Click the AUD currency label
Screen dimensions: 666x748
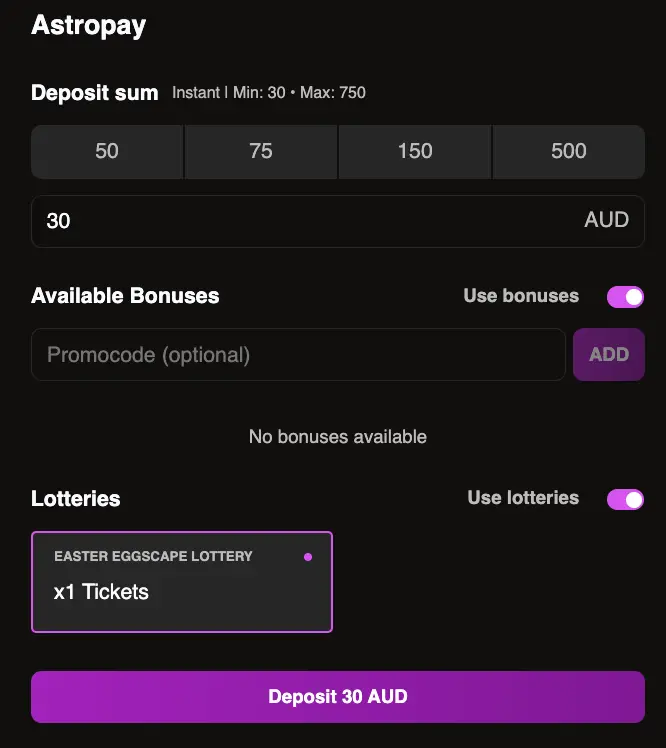point(606,220)
